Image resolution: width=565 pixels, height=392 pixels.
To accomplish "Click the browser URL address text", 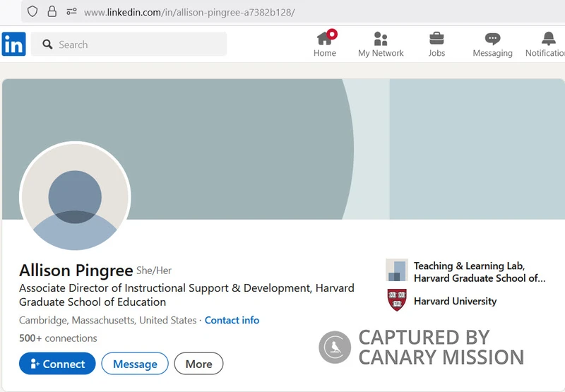I will [189, 12].
